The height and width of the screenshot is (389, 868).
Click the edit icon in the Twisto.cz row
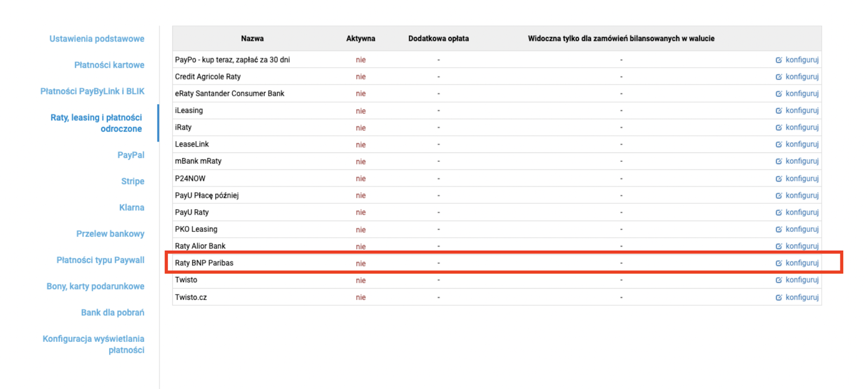779,298
